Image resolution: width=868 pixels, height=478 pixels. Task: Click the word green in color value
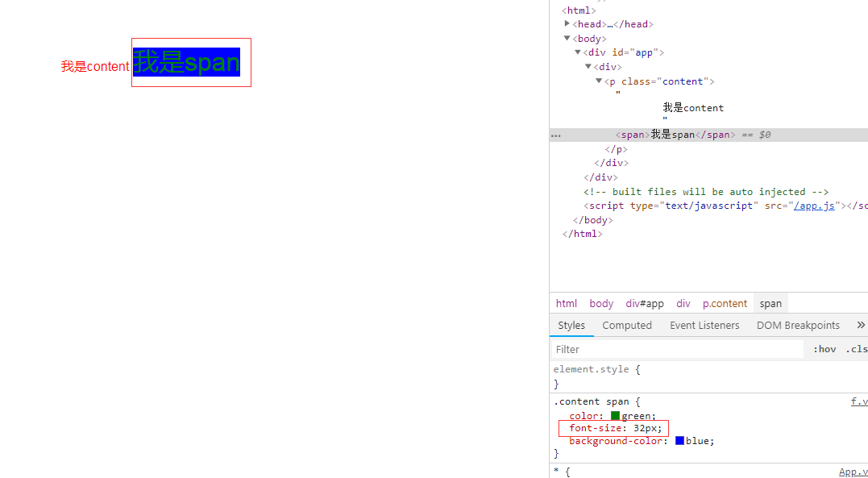tap(638, 416)
